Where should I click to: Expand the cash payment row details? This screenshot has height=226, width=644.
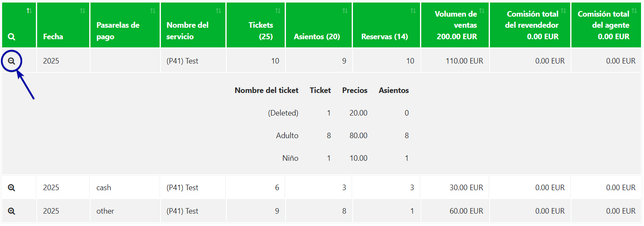12,188
